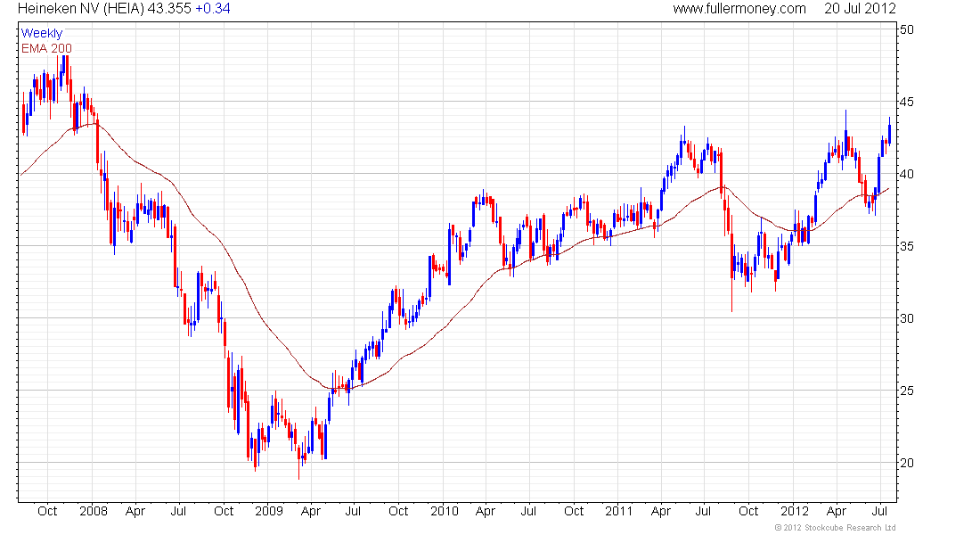The width and height of the screenshot is (980, 535).
Task: Click the 40 price axis label
Action: pos(907,174)
